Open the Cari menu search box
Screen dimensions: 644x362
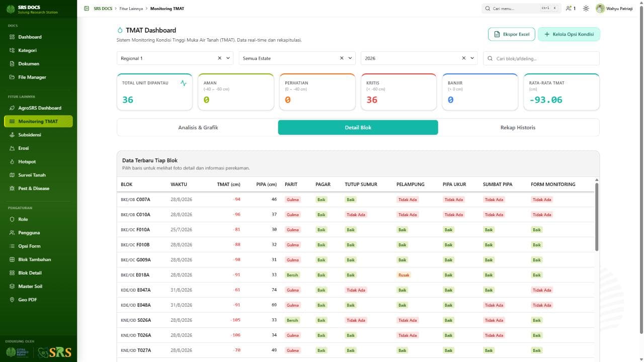click(x=521, y=9)
